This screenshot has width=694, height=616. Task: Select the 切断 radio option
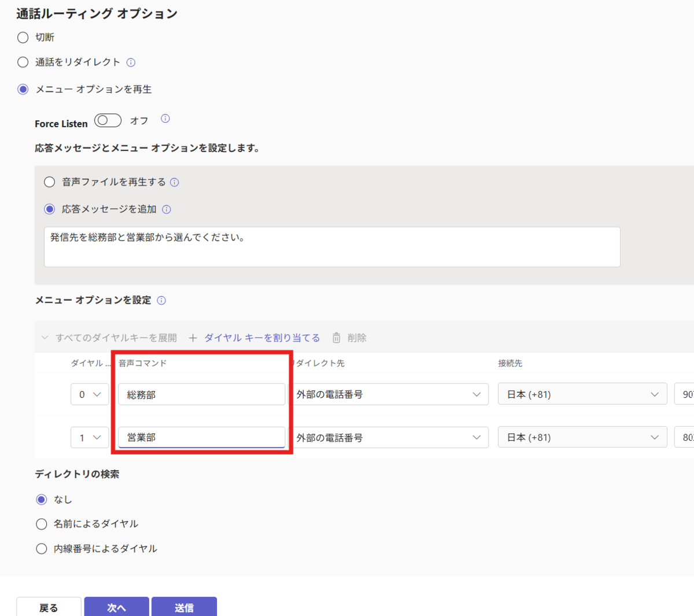point(23,38)
